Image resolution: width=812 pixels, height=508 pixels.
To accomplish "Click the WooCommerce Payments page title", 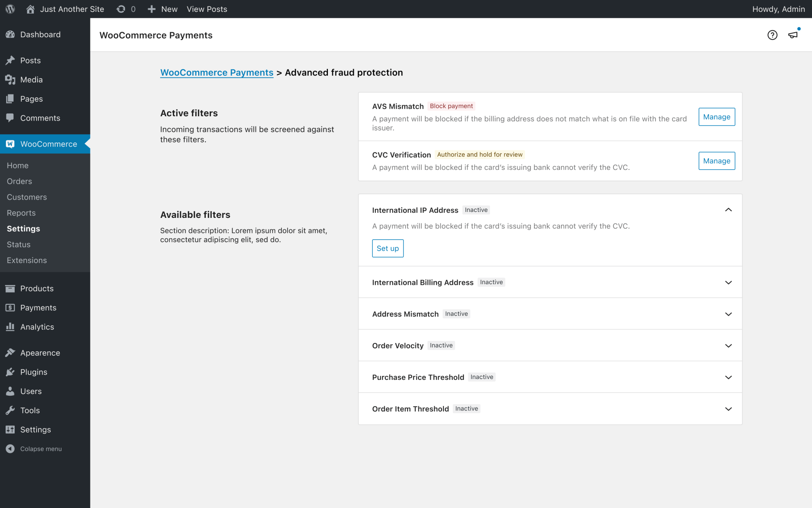I will click(156, 35).
